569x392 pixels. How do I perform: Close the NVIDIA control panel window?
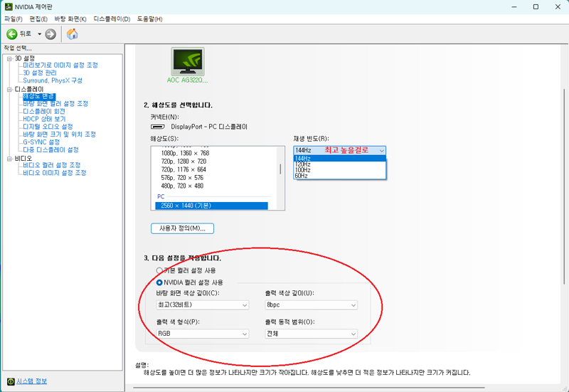[558, 7]
